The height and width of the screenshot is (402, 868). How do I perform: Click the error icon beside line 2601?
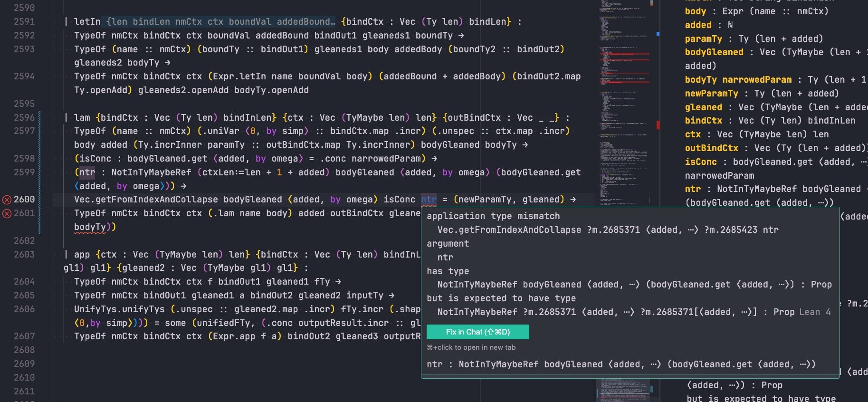(7, 213)
